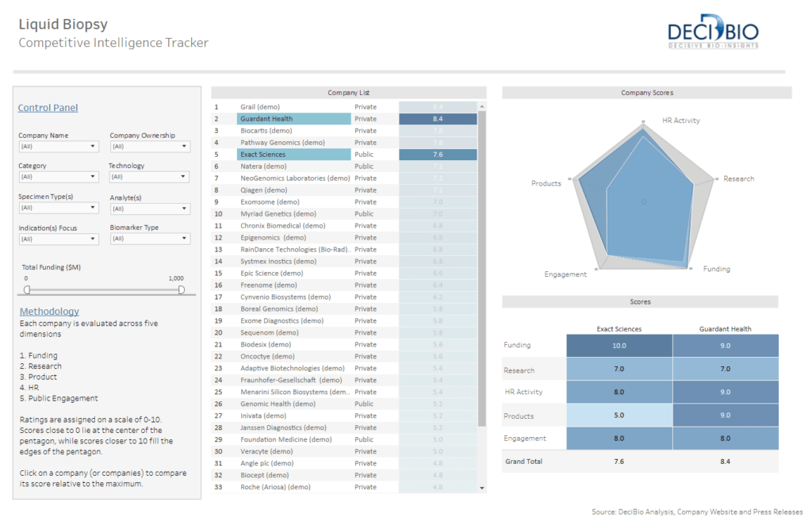Screen dimensions: 812x525
Task: Select Natera (demo) row
Action: (x=346, y=167)
